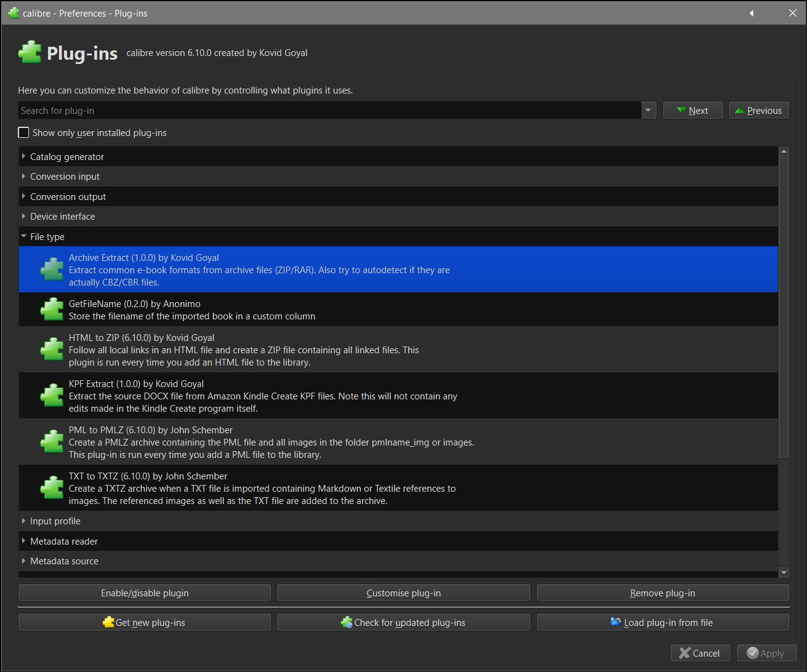Screen dimensions: 807x672
Task: Select KPF Extract (1.0.0) row
Action: point(398,396)
